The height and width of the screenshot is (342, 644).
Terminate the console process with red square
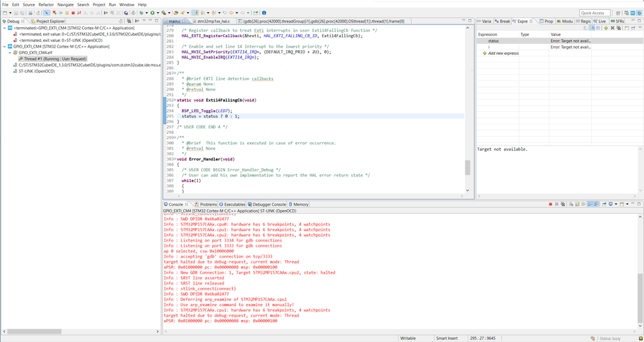551,204
